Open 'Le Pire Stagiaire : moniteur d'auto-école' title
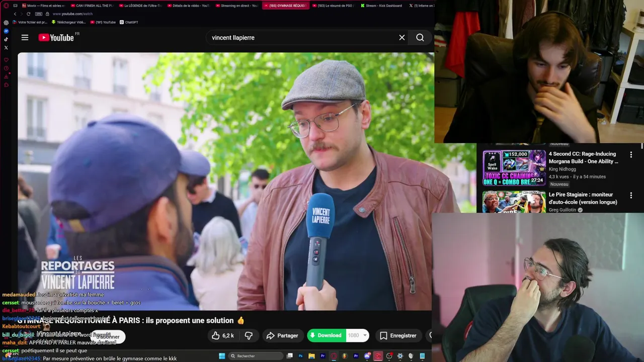This screenshot has width=644, height=362. click(x=583, y=198)
